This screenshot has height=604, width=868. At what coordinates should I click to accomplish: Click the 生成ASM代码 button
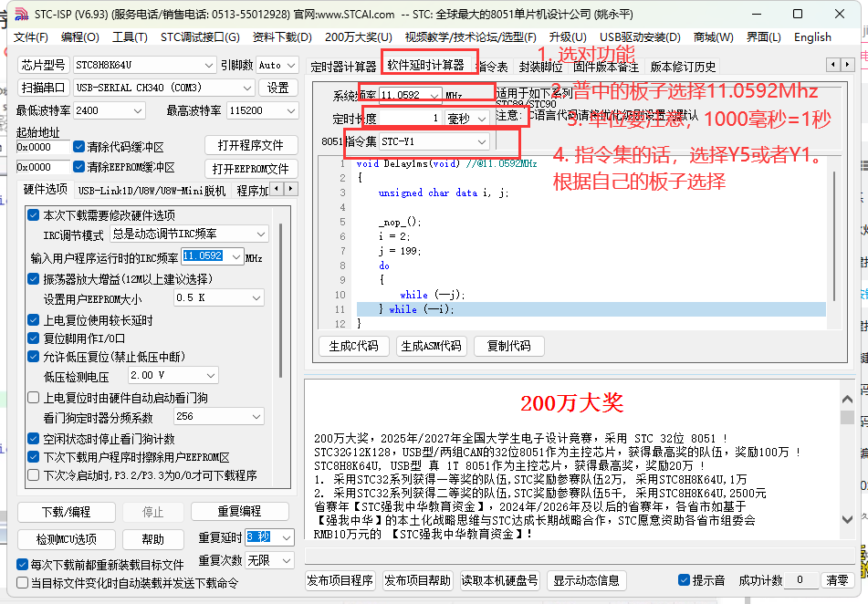(x=431, y=346)
